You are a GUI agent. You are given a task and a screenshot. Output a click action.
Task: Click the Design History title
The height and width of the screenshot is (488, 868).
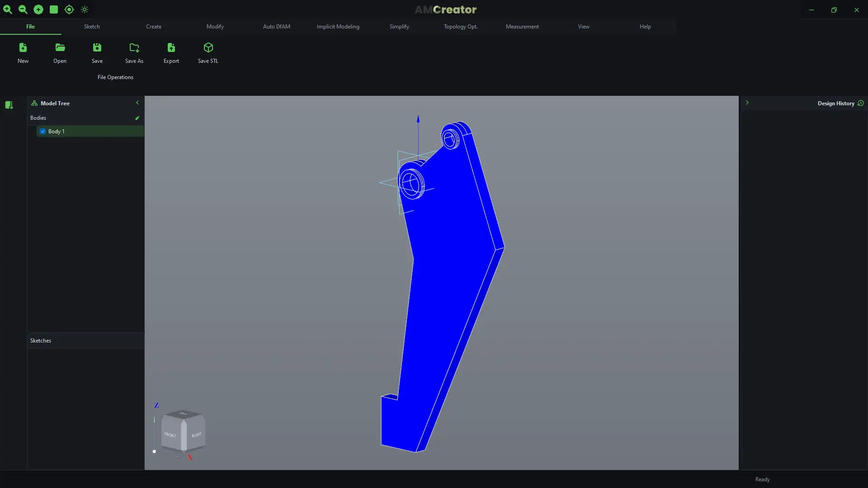836,103
